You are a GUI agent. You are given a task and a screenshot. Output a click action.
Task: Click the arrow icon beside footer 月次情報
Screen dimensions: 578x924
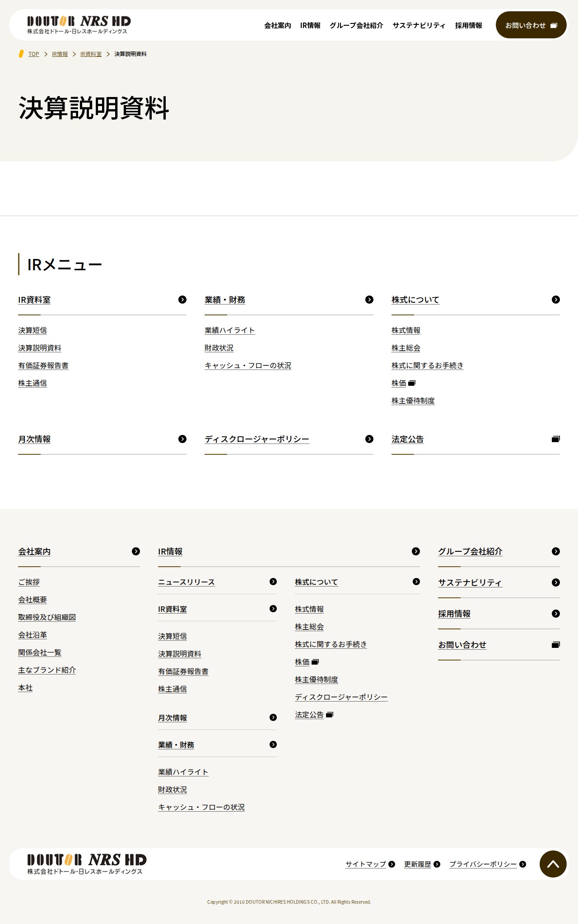[x=273, y=717]
